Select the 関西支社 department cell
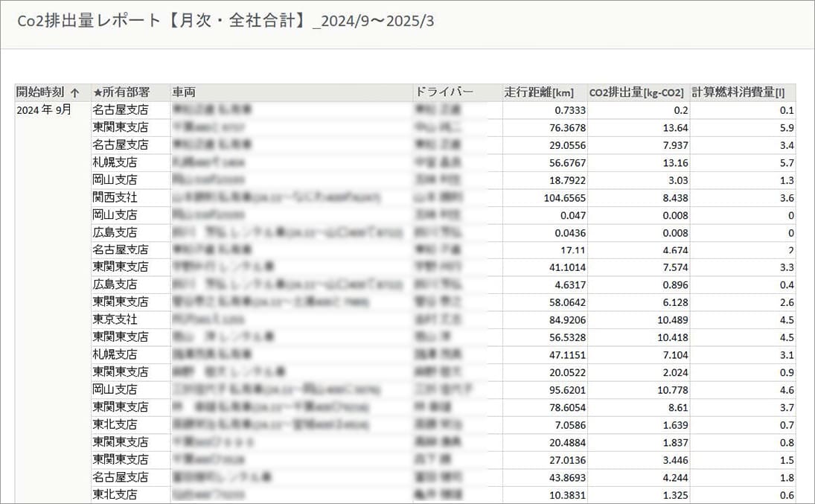The image size is (815, 504). pyautogui.click(x=123, y=197)
